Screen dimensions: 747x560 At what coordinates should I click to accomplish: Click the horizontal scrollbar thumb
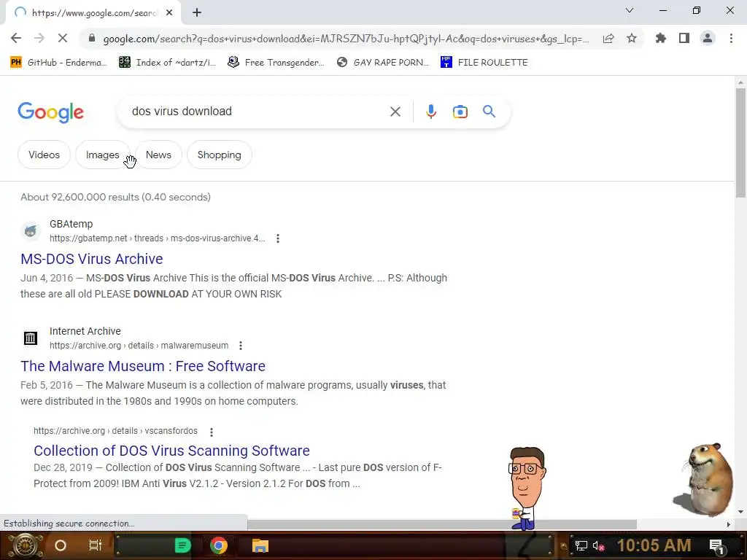point(441,524)
